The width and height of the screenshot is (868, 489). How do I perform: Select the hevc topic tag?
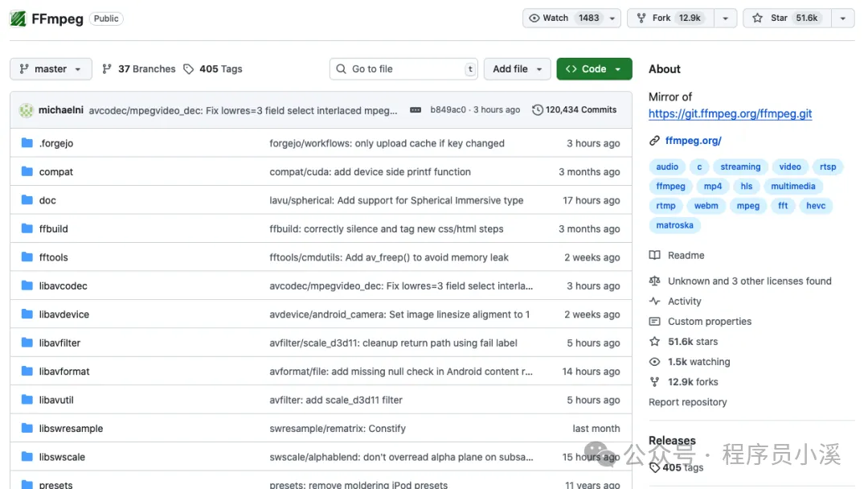pyautogui.click(x=816, y=205)
